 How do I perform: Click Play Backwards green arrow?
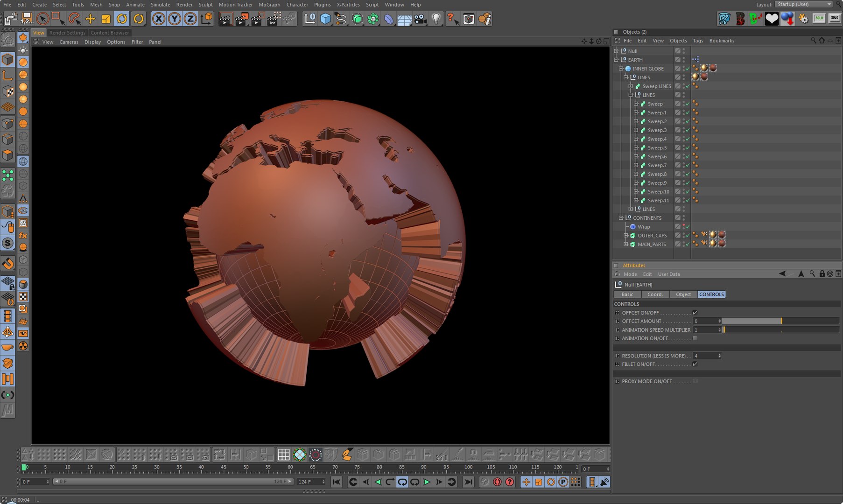point(378,482)
